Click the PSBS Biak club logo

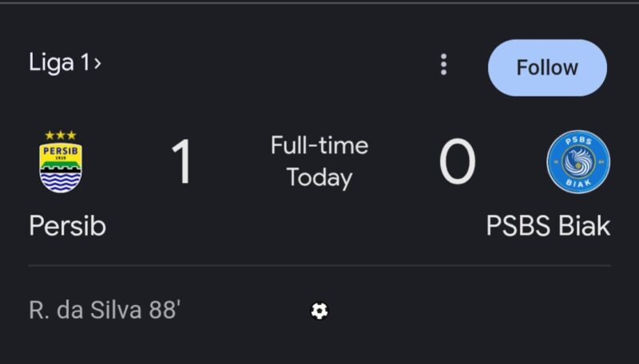point(578,163)
